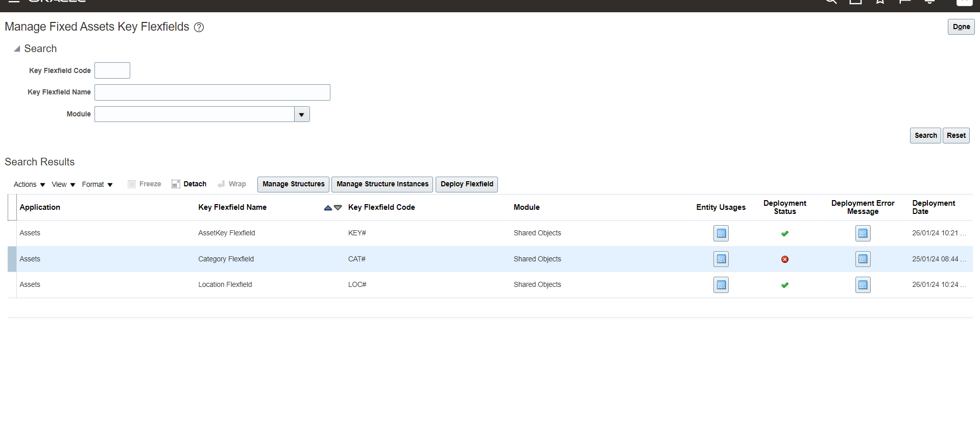
Task: Click the Search button
Action: [925, 136]
